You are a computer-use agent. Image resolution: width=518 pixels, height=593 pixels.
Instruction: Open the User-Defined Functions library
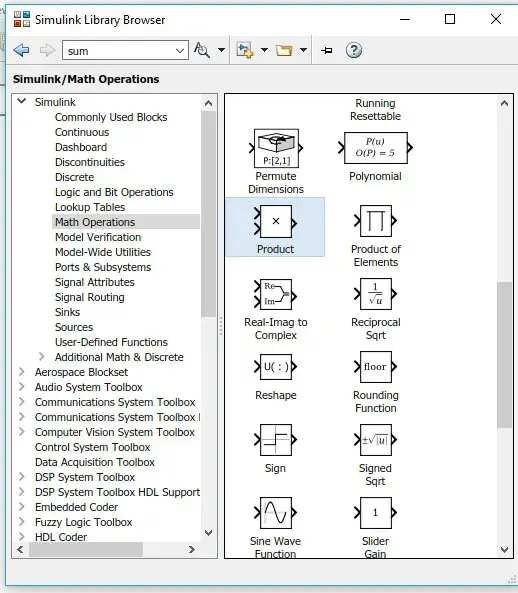tap(111, 342)
